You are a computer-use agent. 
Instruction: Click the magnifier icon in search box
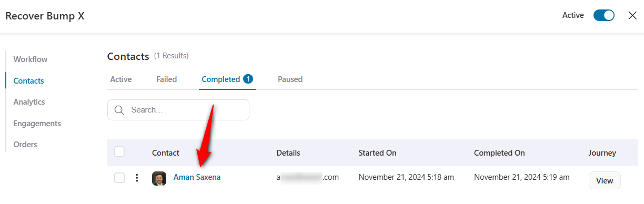[119, 110]
